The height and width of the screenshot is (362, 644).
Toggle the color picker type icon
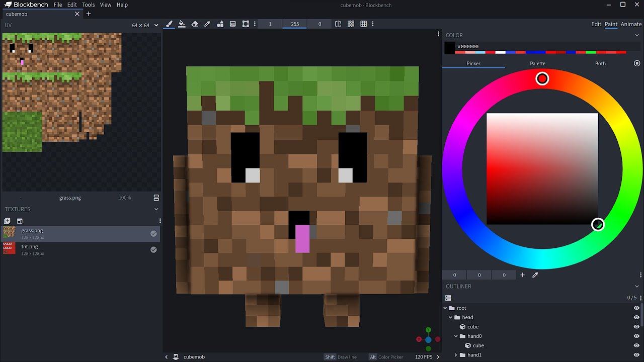point(637,63)
